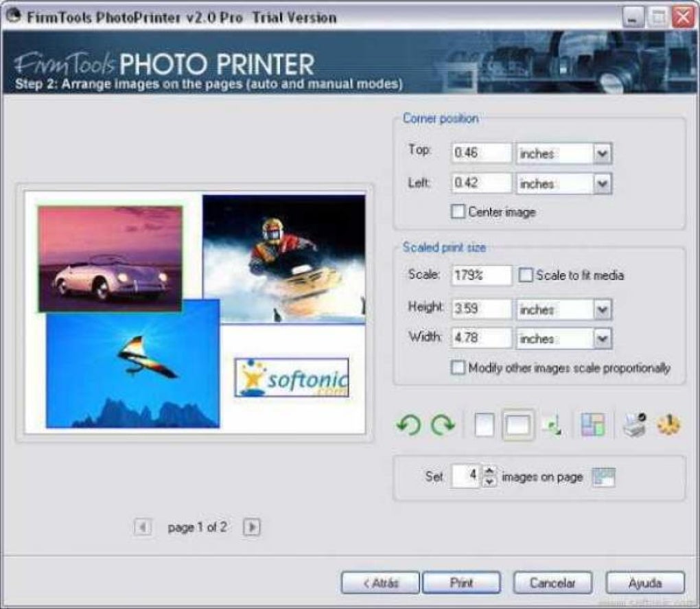Open the Height units dropdown
Screen dimensions: 700x609
click(x=602, y=310)
